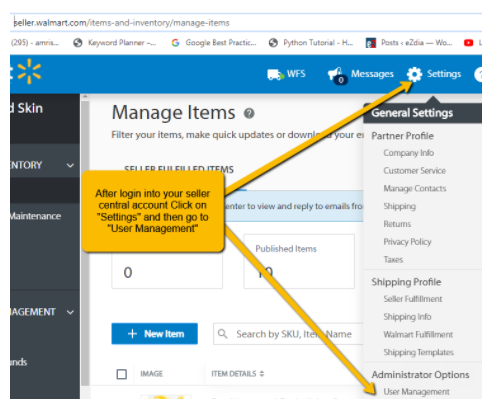
Task: Click the Shipping Profile heading
Action: coord(406,282)
